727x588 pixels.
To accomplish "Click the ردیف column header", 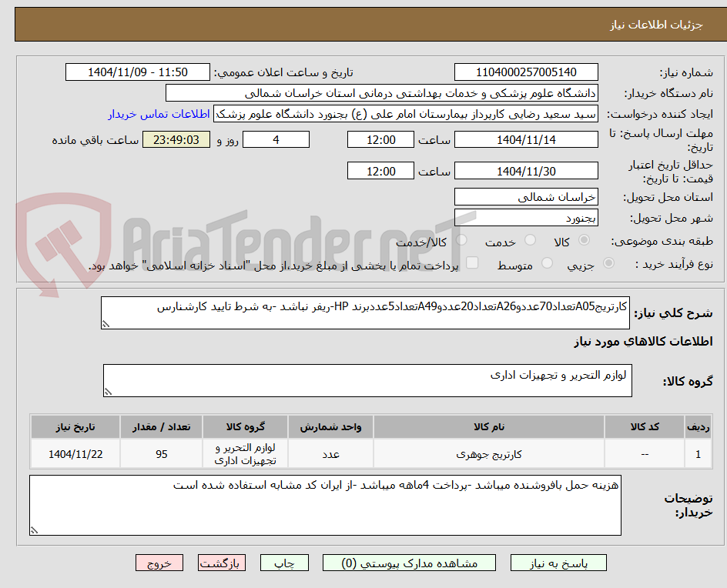I will [x=698, y=426].
